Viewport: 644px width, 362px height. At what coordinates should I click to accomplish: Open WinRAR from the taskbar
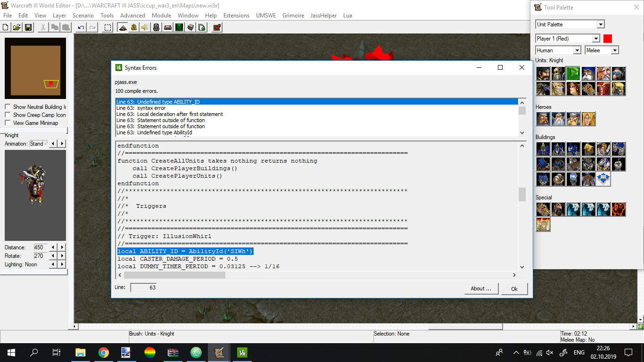click(x=173, y=353)
